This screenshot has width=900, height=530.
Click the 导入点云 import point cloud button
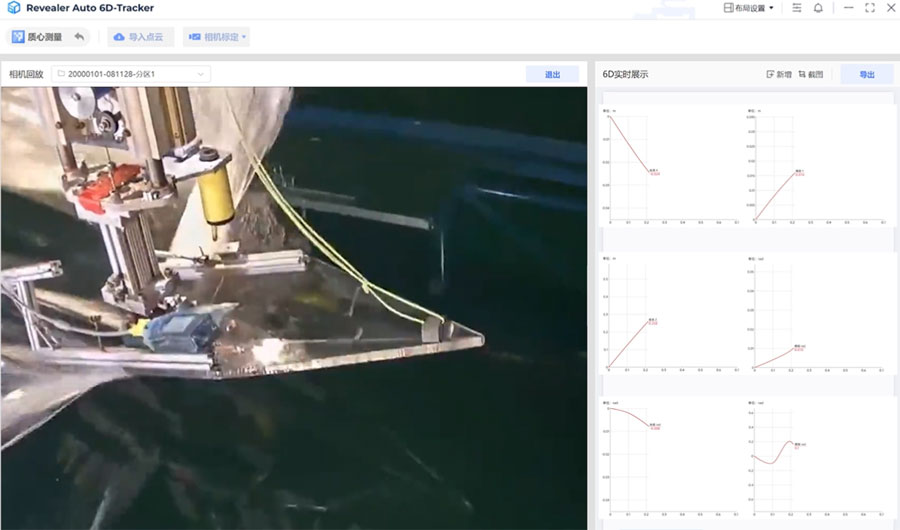pos(139,37)
